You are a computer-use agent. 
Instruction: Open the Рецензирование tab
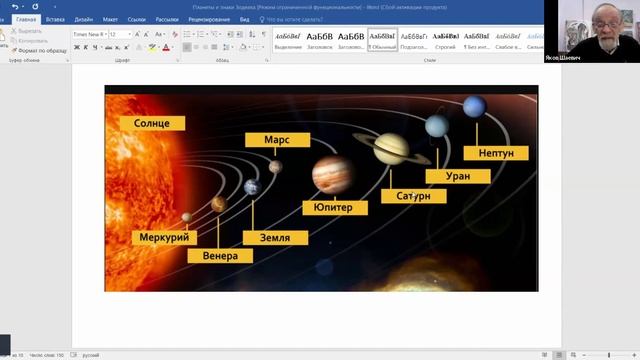tap(209, 19)
